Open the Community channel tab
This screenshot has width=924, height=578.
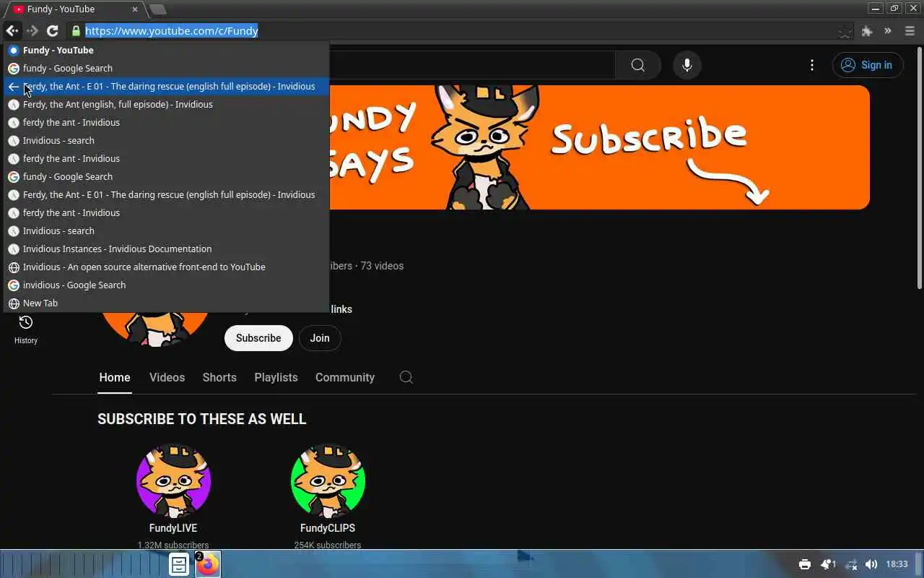click(x=345, y=377)
